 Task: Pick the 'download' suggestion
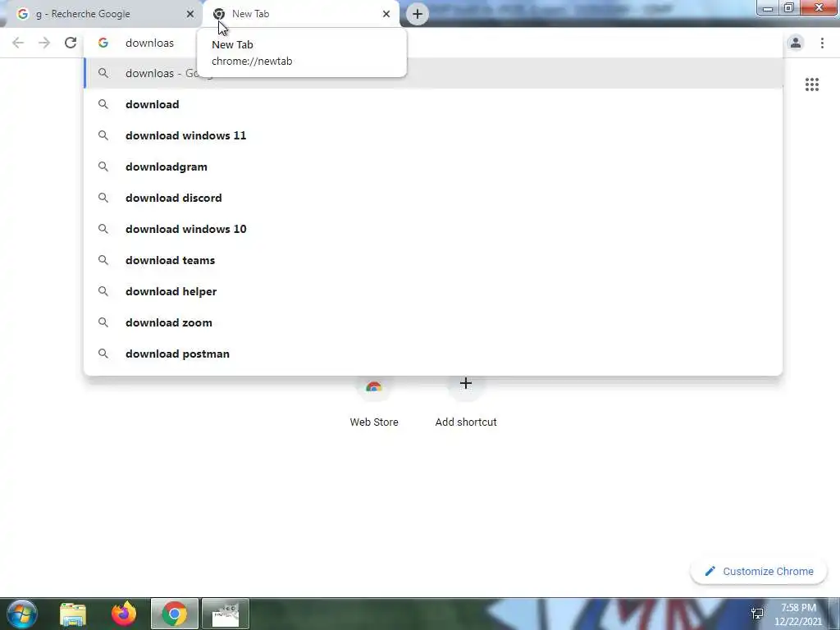(x=433, y=104)
